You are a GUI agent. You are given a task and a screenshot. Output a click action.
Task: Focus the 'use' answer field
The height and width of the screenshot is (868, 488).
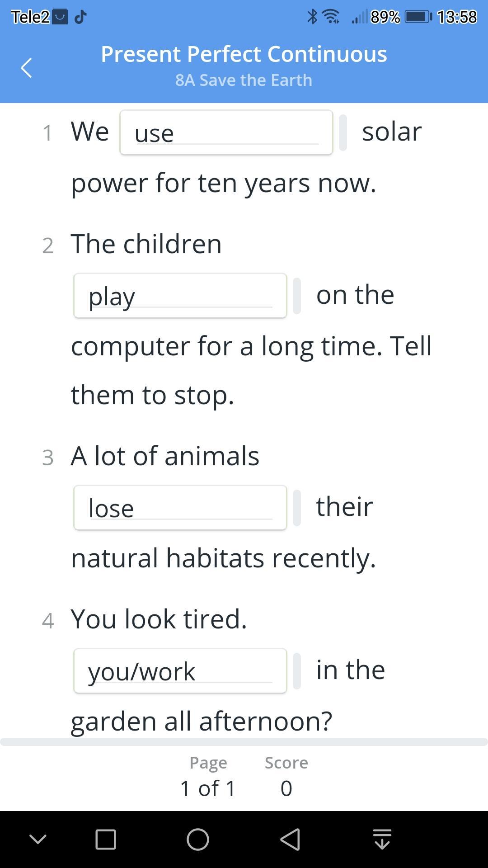226,132
